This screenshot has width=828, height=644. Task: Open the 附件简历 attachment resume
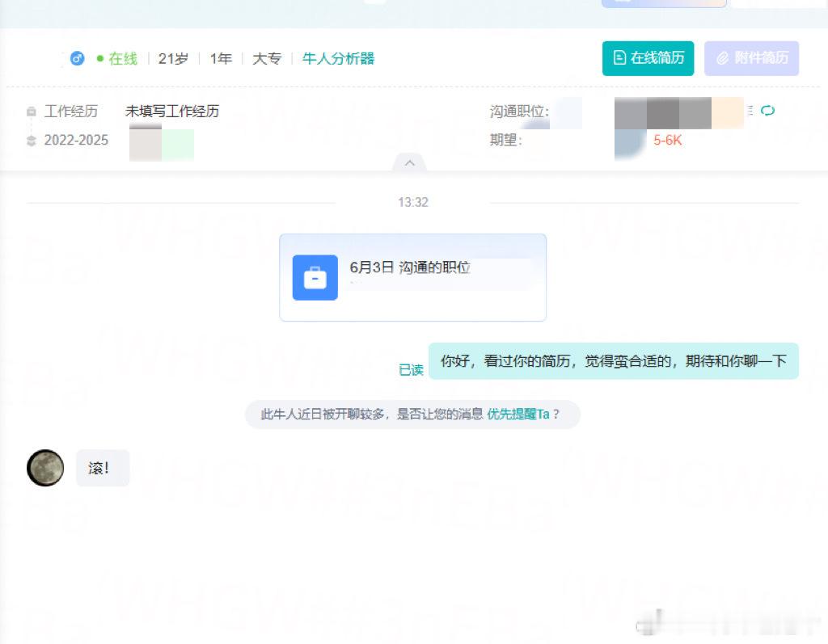[x=751, y=58]
